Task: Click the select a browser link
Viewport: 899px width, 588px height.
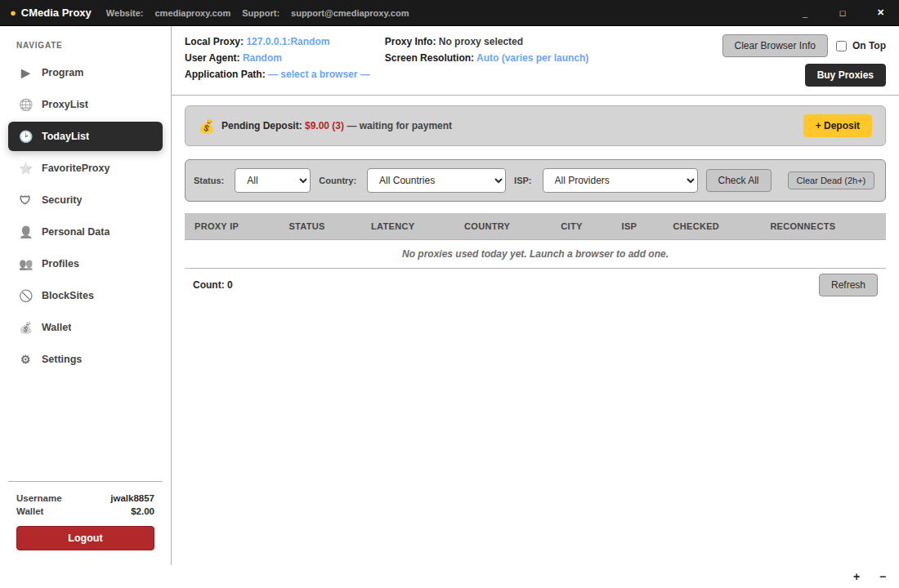Action: click(319, 74)
